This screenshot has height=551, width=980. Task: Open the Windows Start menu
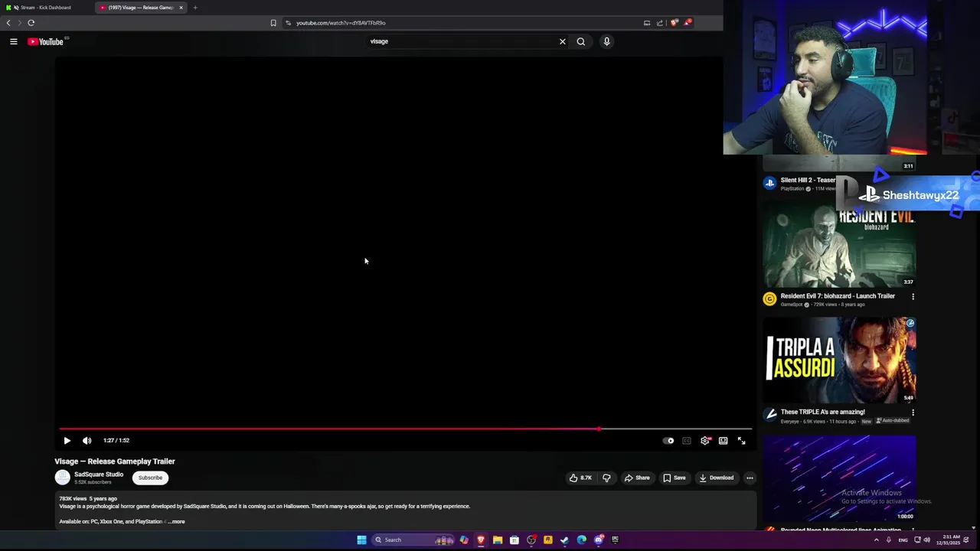click(361, 540)
